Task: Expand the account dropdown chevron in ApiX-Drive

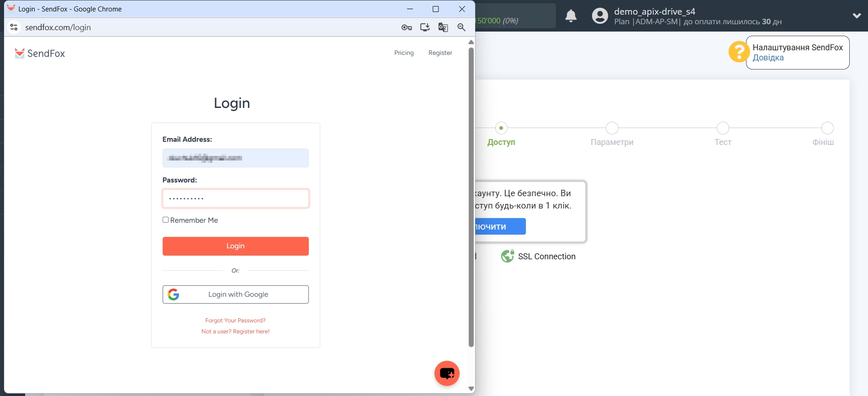Action: click(857, 16)
